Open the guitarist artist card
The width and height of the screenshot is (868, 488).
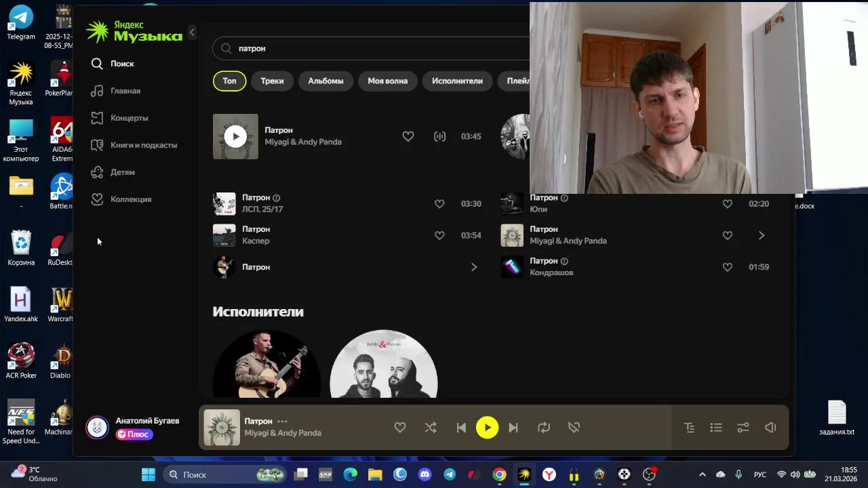pos(267,365)
